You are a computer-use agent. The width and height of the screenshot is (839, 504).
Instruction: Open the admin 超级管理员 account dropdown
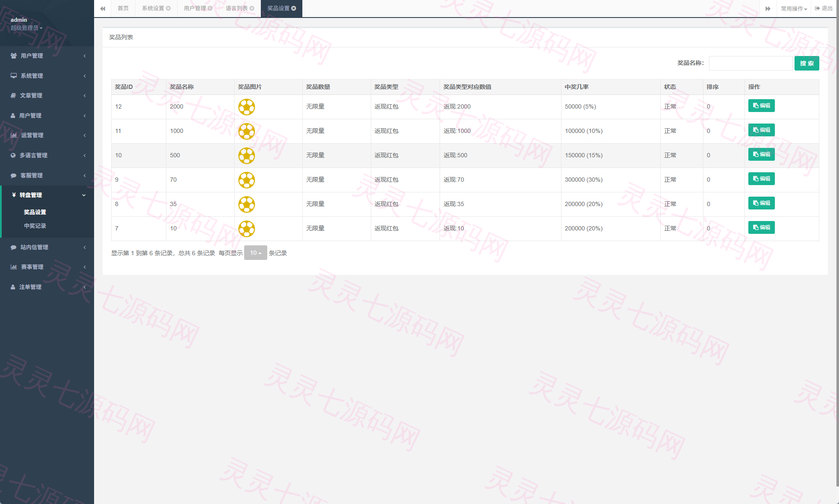[27, 28]
